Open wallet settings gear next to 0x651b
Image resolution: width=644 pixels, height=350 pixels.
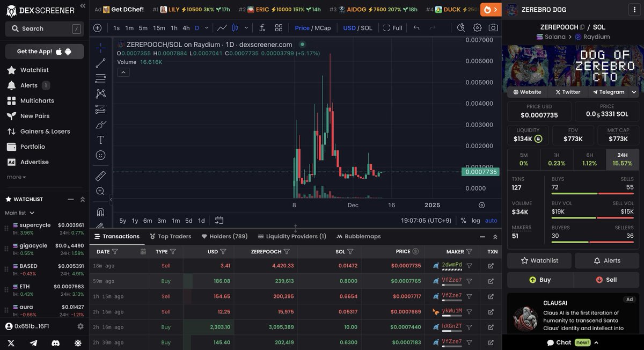tap(80, 326)
